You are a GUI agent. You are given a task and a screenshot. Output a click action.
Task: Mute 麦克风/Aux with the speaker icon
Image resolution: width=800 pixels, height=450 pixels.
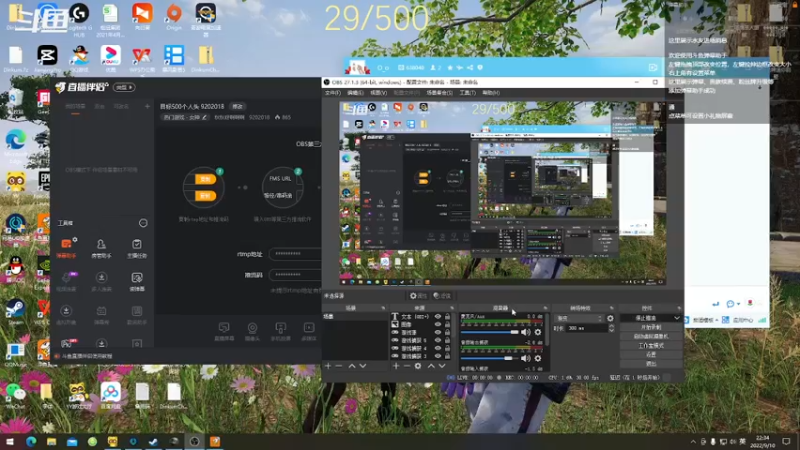click(x=526, y=332)
